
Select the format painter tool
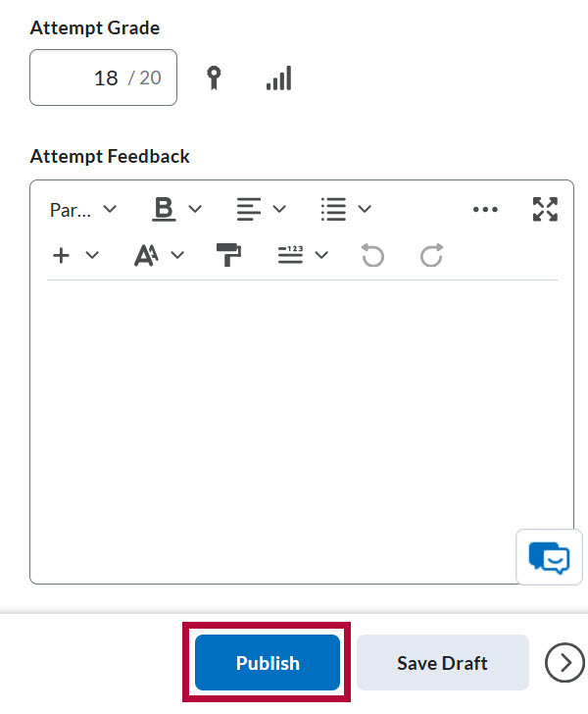tap(228, 255)
